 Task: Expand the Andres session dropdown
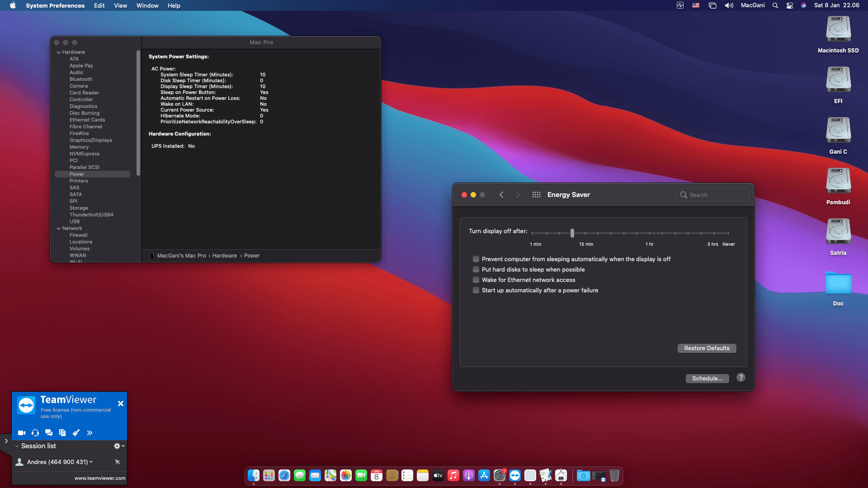point(90,461)
